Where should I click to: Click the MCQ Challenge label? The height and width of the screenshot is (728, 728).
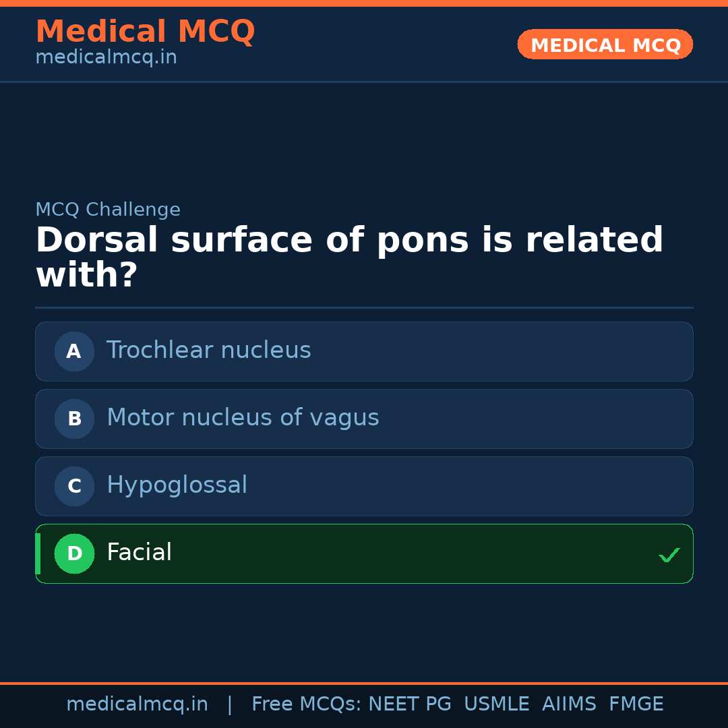[108, 210]
